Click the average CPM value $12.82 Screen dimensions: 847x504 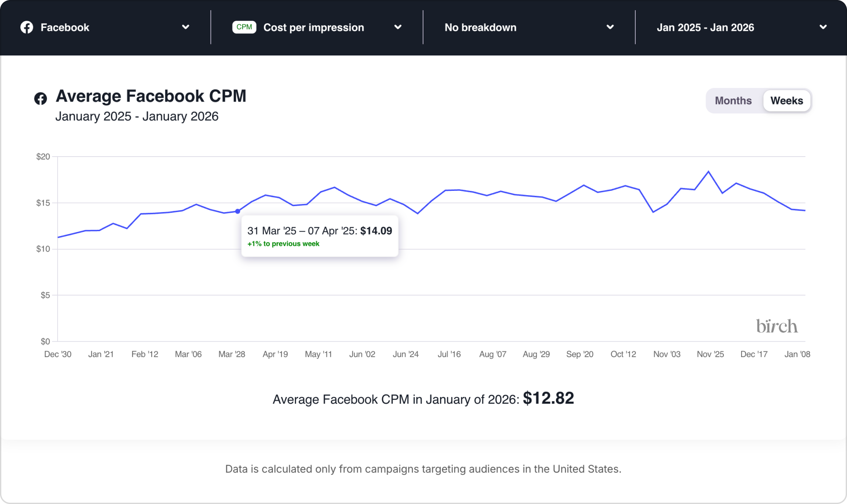(548, 397)
